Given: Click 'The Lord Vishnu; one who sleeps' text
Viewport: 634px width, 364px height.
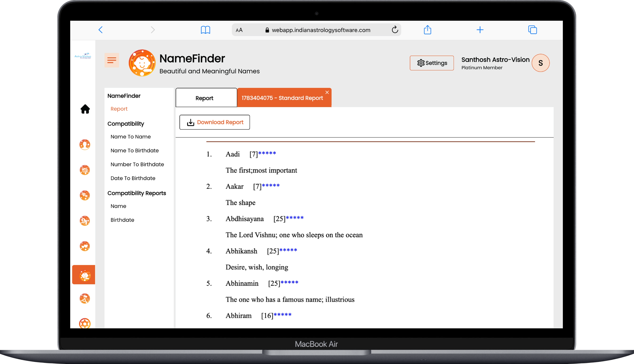Looking at the screenshot, I should click(294, 235).
